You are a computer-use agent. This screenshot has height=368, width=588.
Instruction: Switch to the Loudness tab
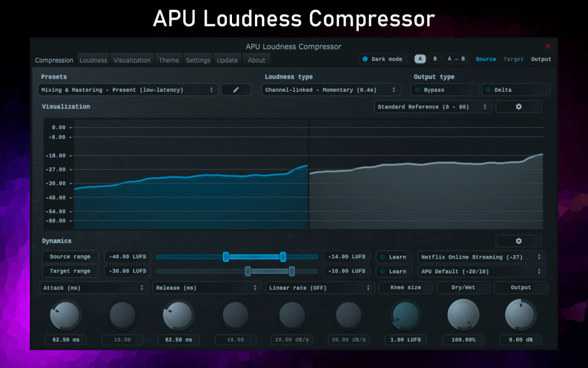click(94, 60)
